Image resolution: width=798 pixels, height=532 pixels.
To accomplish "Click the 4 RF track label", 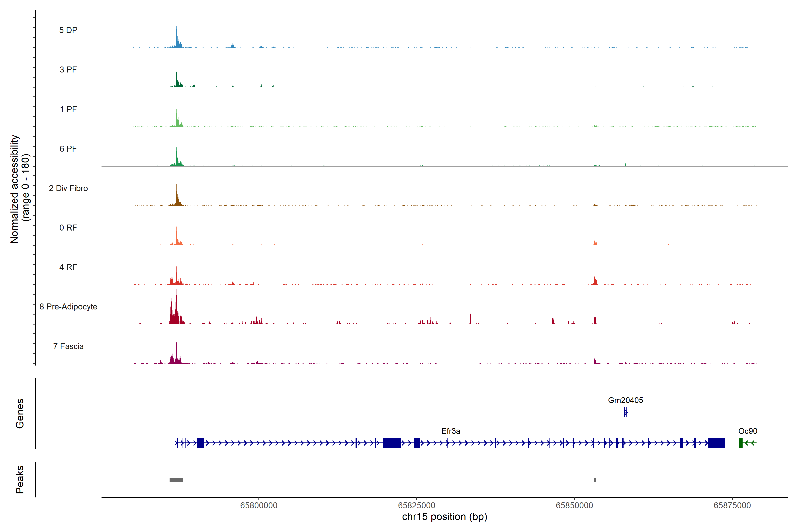I will point(68,267).
